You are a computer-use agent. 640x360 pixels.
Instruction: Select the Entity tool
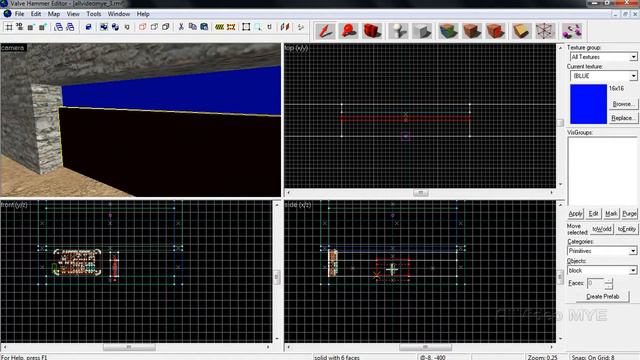tap(398, 31)
